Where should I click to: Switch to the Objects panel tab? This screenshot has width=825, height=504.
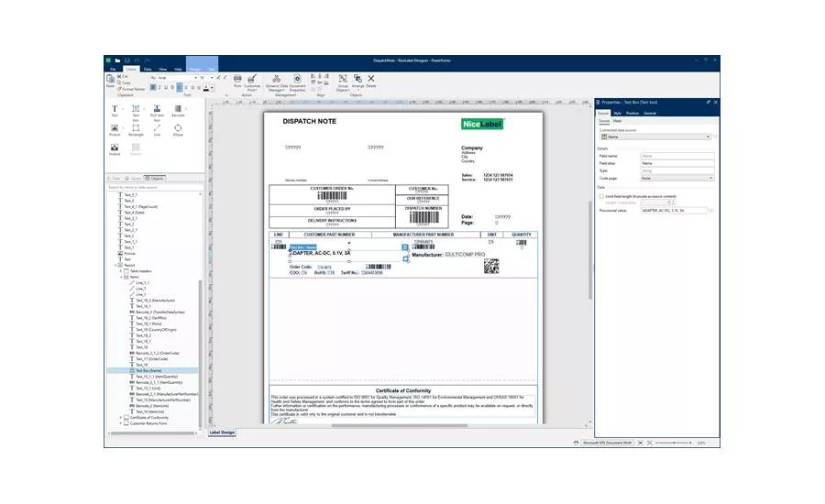(x=155, y=179)
